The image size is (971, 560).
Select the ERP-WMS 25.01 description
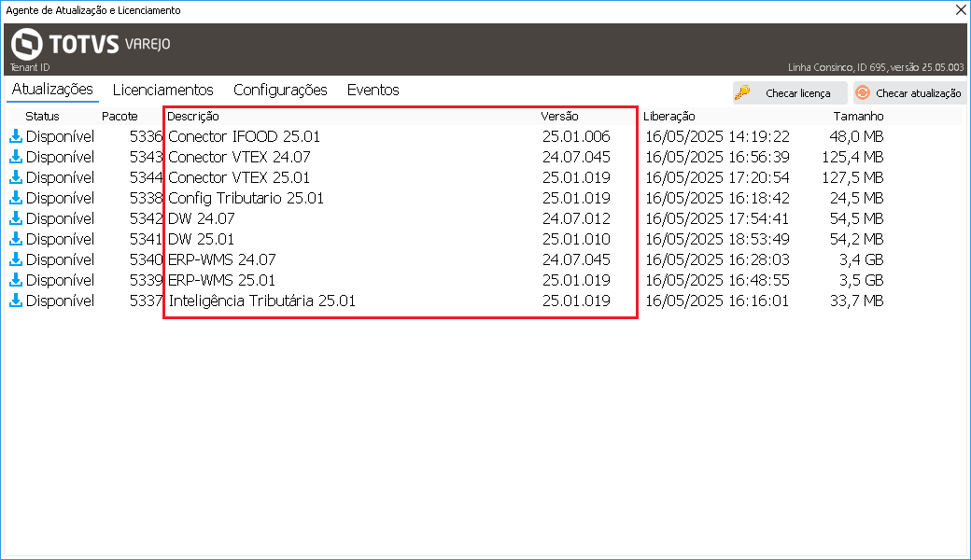coord(221,280)
